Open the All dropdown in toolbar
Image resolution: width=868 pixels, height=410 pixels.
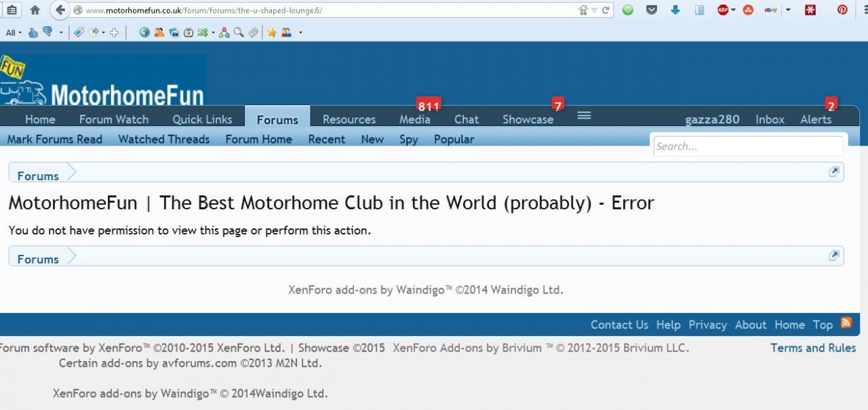click(14, 32)
